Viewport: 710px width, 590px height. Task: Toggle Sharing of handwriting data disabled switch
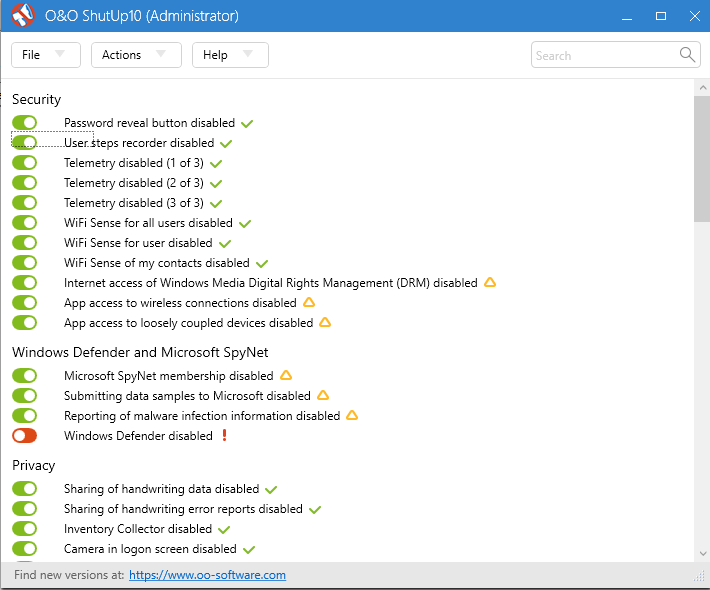(x=24, y=489)
